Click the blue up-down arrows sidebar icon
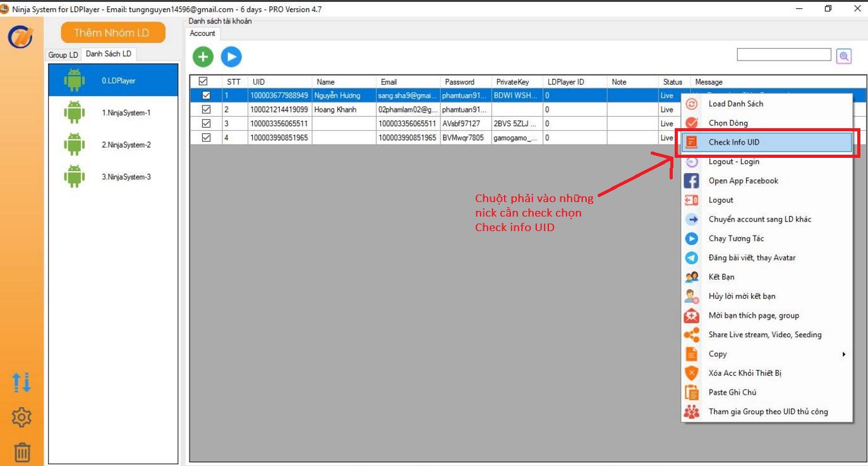This screenshot has width=868, height=466. 22,383
